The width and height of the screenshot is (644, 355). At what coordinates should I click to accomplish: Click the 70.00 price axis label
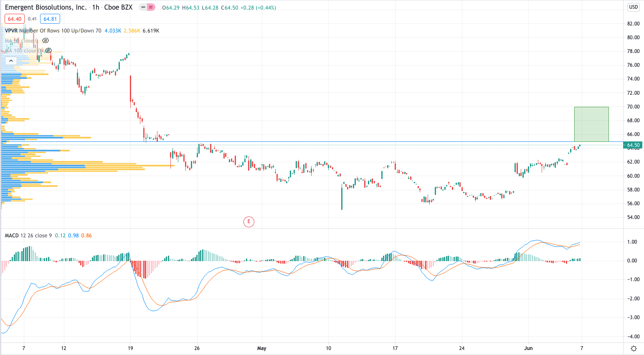pos(633,107)
